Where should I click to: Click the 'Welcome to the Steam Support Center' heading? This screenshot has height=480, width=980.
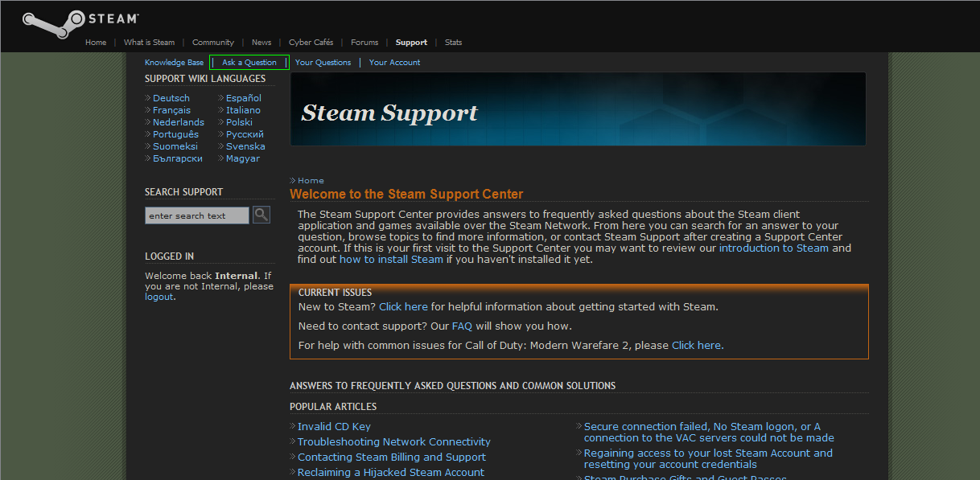click(406, 195)
